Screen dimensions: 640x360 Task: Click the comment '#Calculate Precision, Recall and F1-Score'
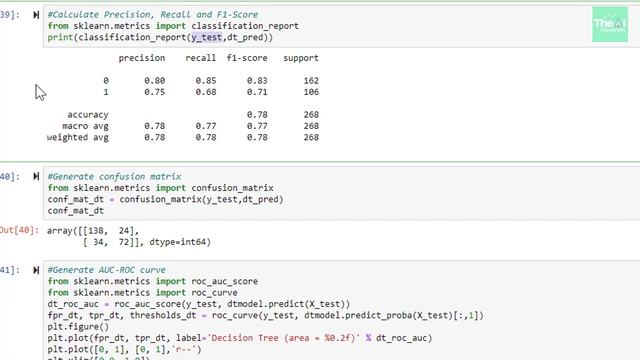tap(153, 15)
